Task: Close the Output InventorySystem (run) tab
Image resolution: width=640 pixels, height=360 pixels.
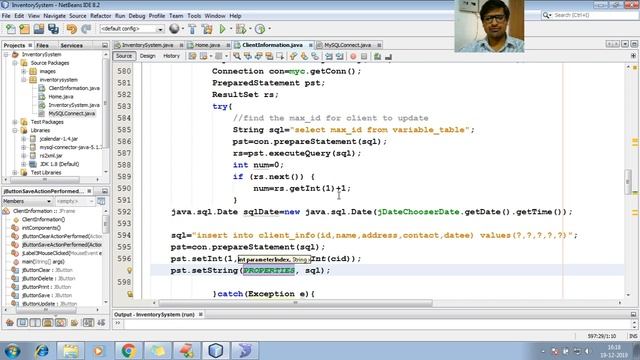Action: (200, 314)
